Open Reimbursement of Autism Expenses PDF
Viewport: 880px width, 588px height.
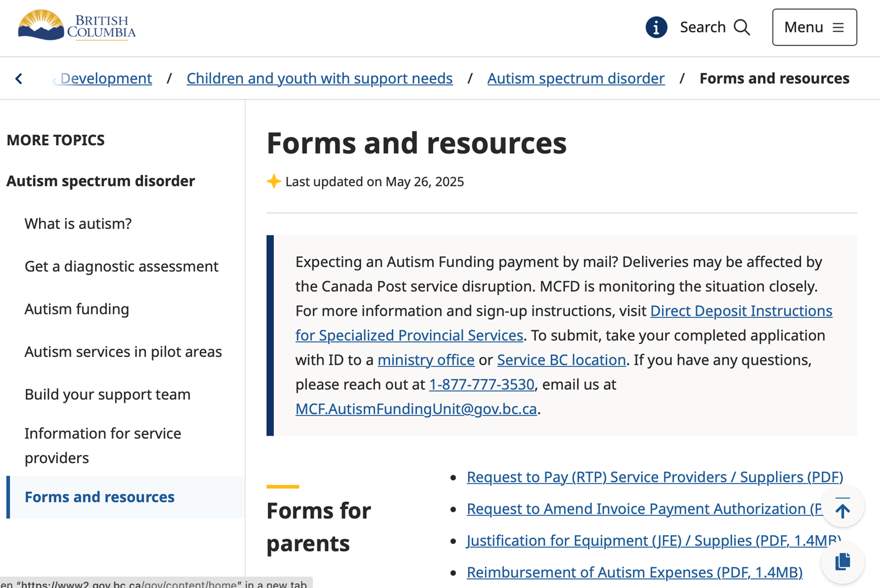[634, 572]
